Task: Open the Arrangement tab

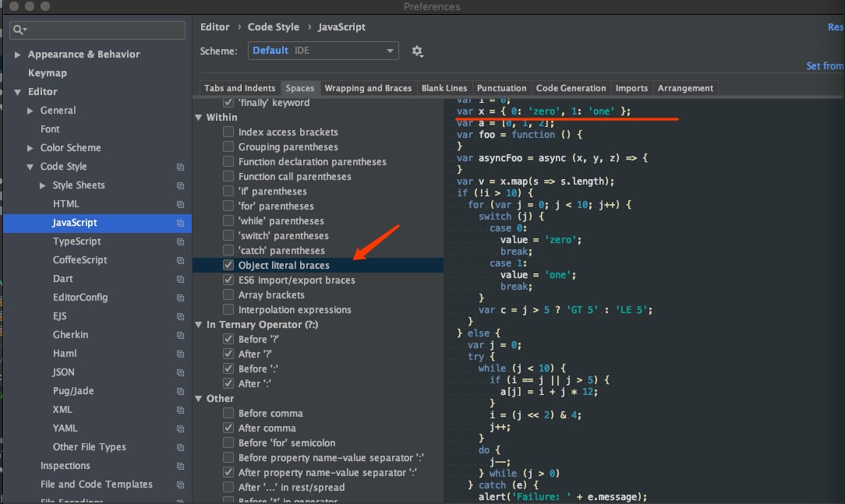Action: (x=685, y=88)
